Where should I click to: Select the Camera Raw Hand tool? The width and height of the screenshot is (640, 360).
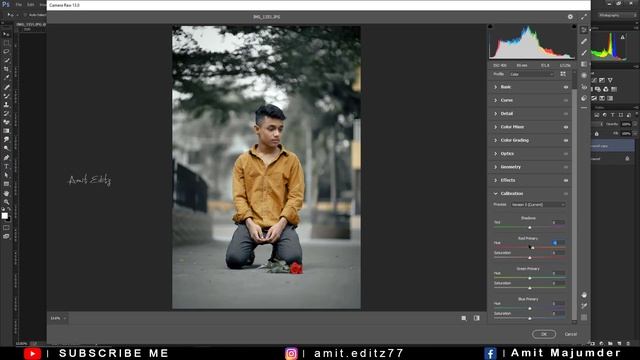tap(584, 295)
